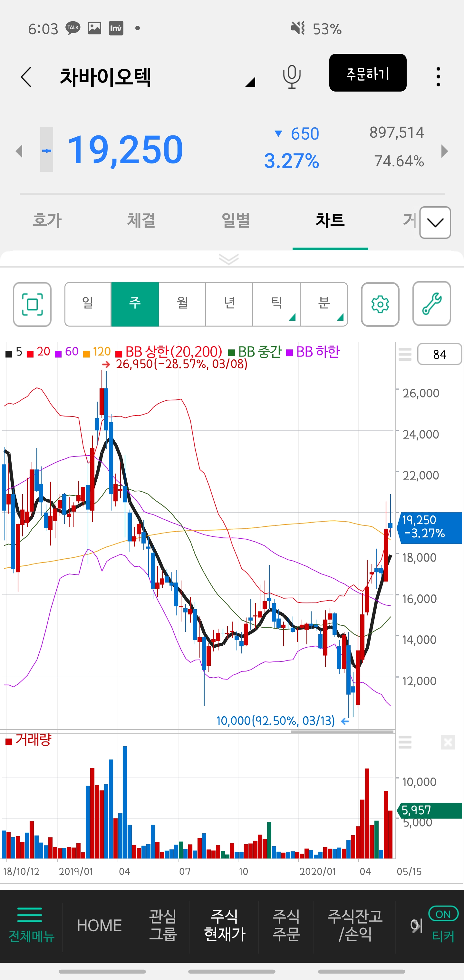Viewport: 464px width, 980px height.
Task: Open stock selector triangle next to 차바이오텍
Action: (x=250, y=82)
